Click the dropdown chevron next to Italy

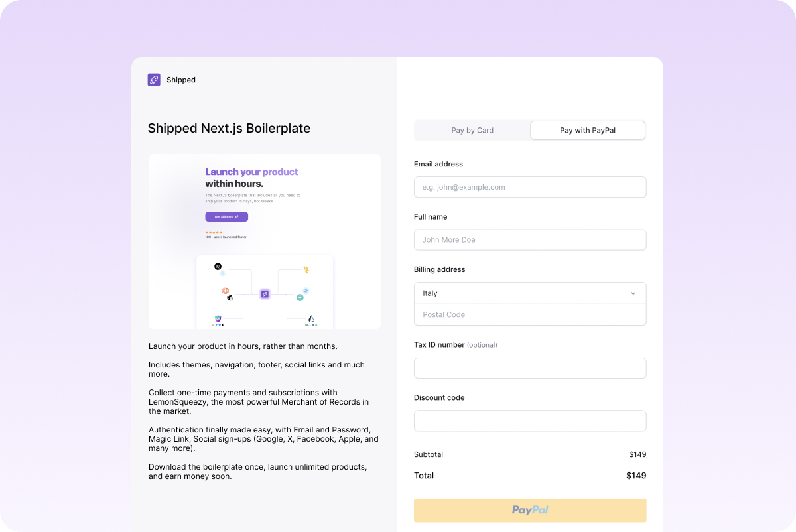pyautogui.click(x=633, y=293)
